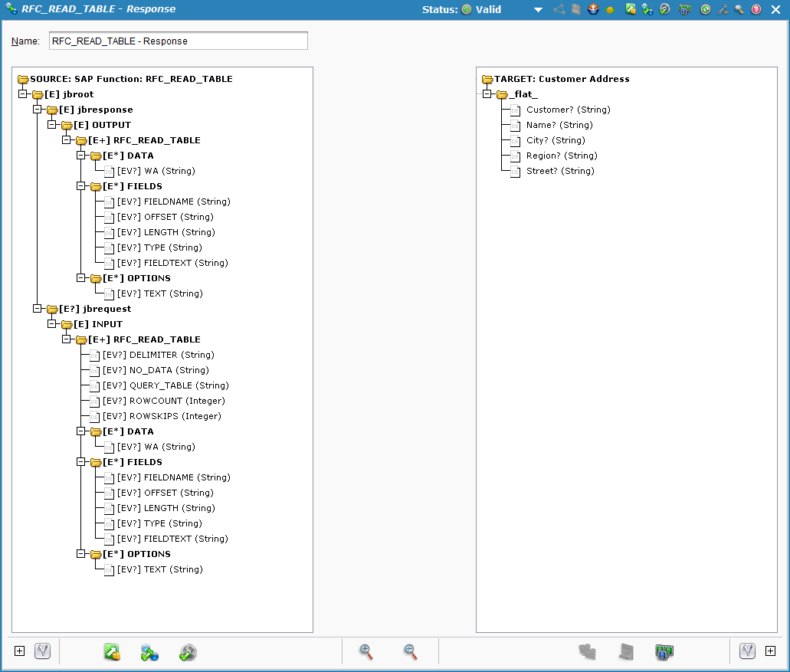Click the magnifier search icon in title bar
790x672 pixels.
pyautogui.click(x=739, y=10)
